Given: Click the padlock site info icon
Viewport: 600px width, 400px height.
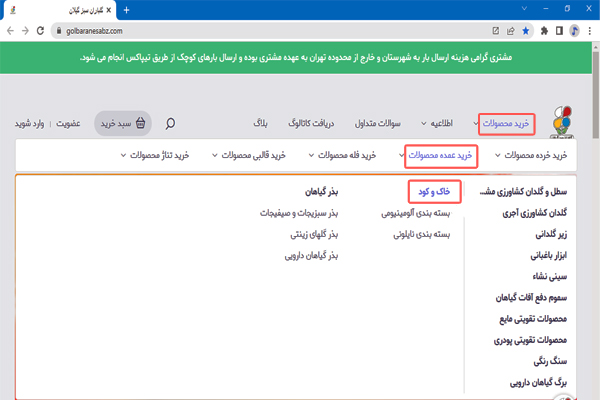Looking at the screenshot, I should pos(59,31).
